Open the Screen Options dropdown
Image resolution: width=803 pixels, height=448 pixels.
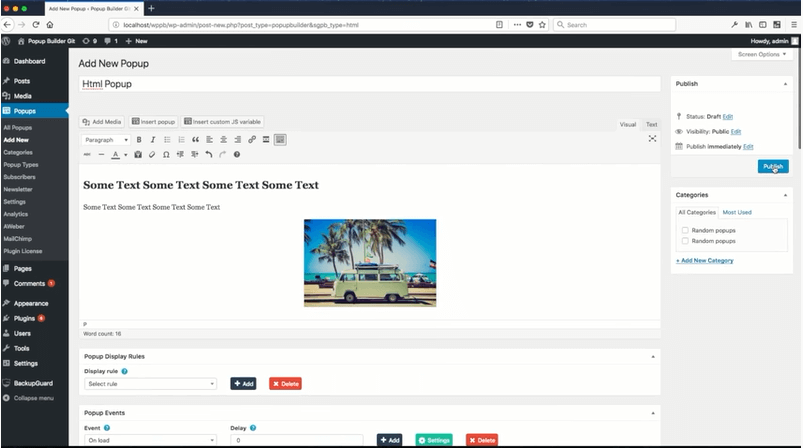click(x=762, y=54)
